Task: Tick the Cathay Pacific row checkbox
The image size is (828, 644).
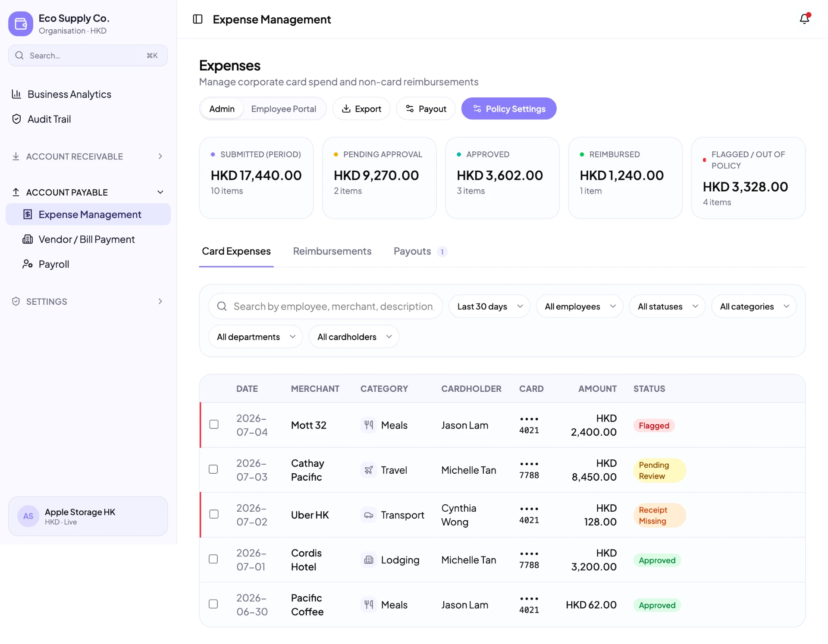Action: pos(213,469)
